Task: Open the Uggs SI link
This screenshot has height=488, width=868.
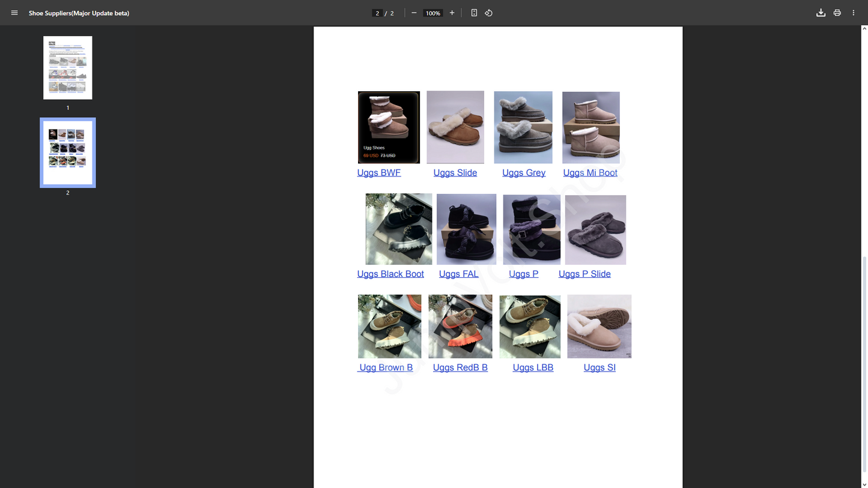Action: [x=599, y=367]
